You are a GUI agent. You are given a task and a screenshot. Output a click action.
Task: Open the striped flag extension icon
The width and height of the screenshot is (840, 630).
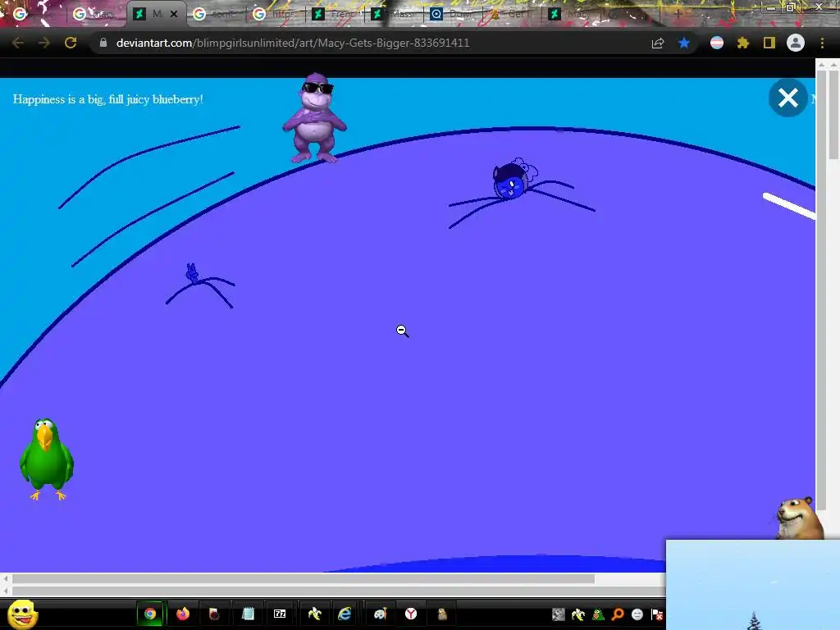pos(717,43)
